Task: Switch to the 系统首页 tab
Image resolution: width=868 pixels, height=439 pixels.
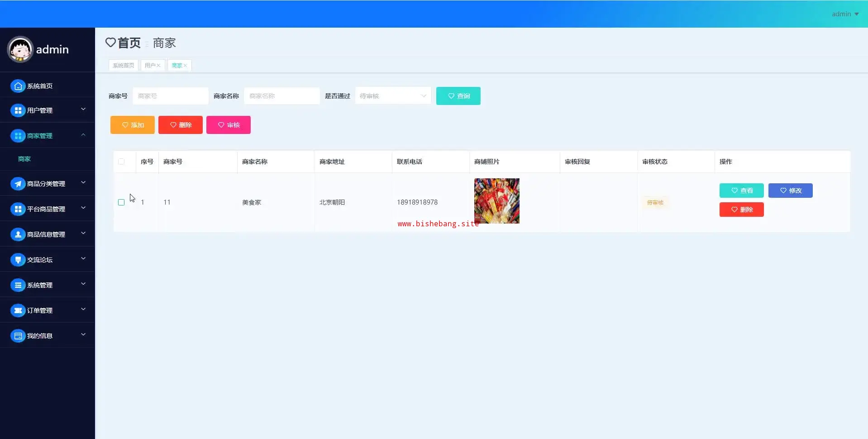Action: click(124, 66)
